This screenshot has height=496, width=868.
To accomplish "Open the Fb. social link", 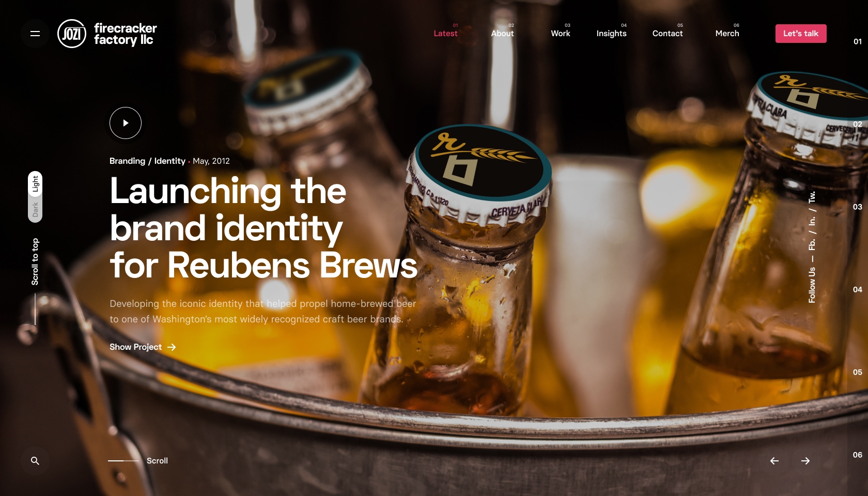I will point(812,244).
